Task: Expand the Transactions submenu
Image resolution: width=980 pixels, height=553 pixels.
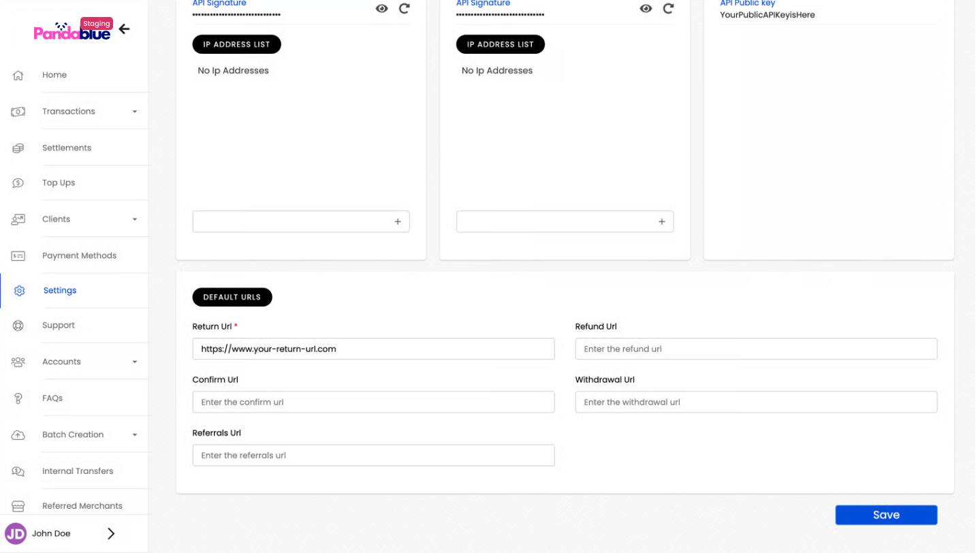Action: click(x=134, y=112)
